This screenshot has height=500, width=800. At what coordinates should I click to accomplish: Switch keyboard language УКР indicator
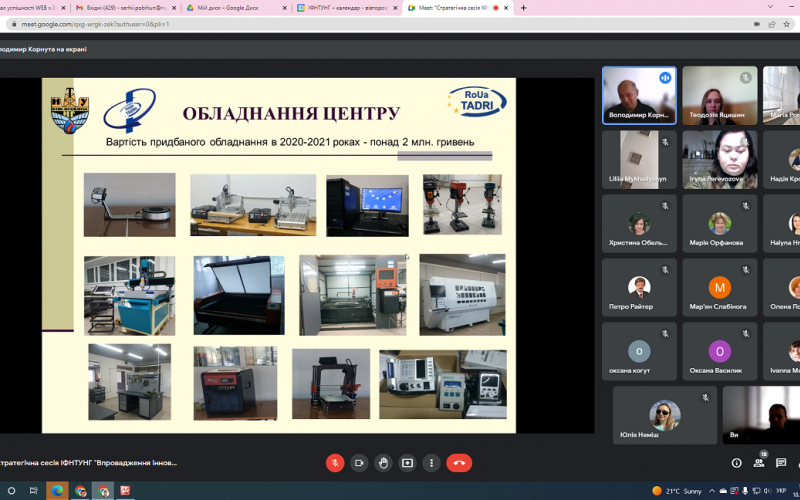(781, 491)
